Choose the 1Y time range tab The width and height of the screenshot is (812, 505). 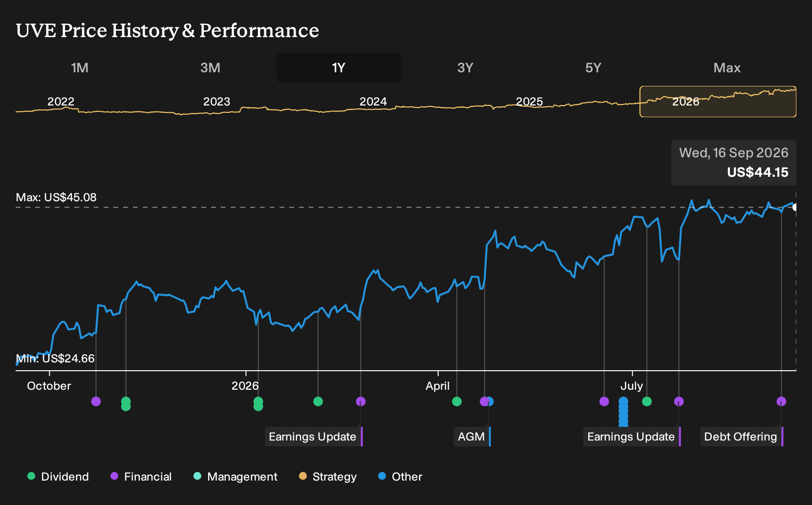pos(339,67)
